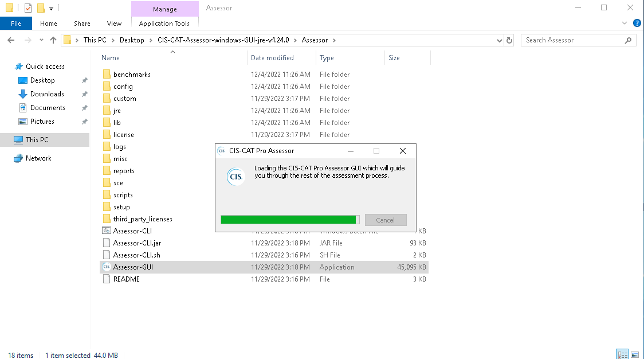Open the benchmarks folder icon
This screenshot has width=644, height=359.
click(107, 74)
